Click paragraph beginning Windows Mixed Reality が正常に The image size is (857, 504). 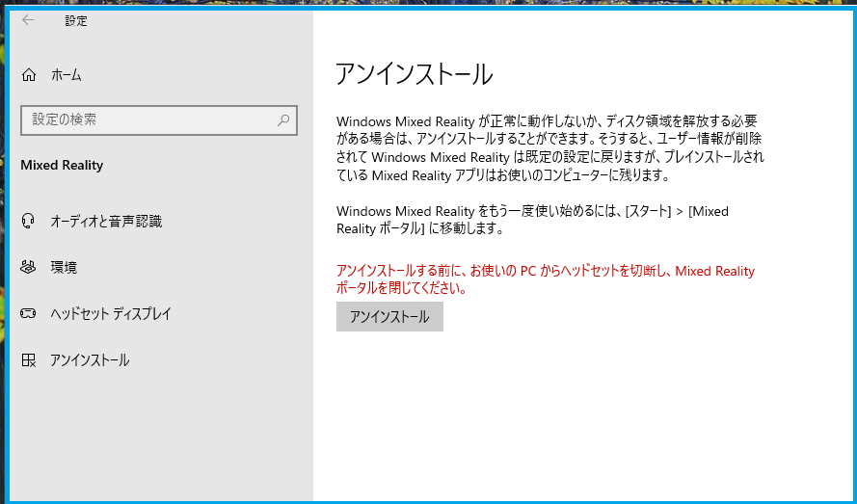(x=549, y=148)
